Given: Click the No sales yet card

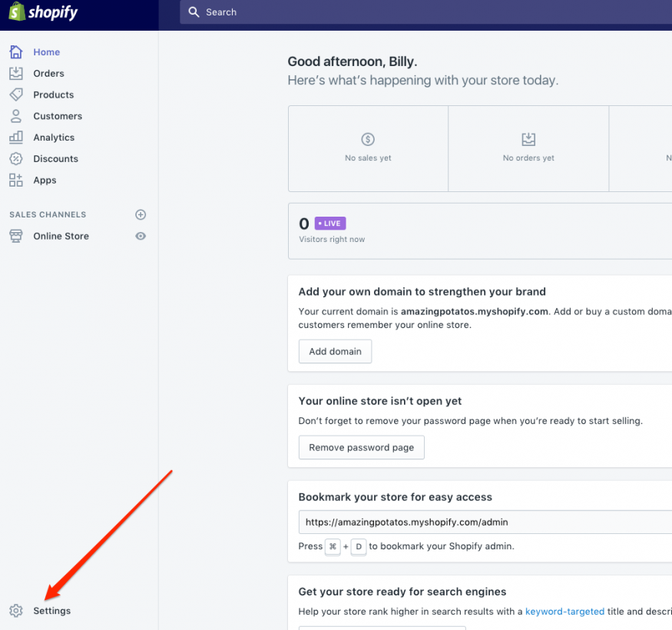Looking at the screenshot, I should point(368,148).
